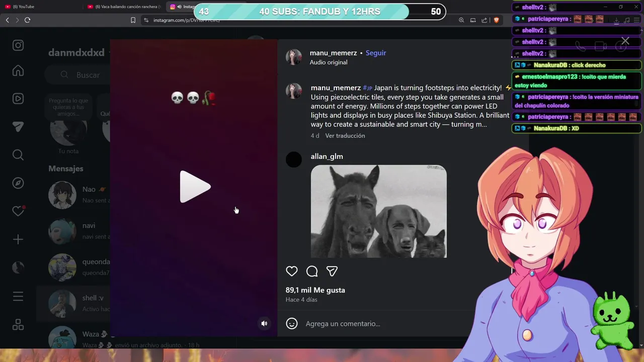
Task: Open Direct messages from the sidebar
Action: [18, 127]
